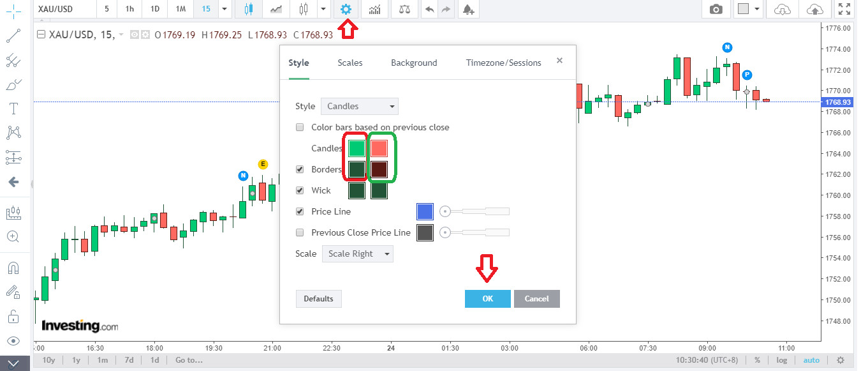The width and height of the screenshot is (868, 371).
Task: Open the pattern drawing tools
Action: (x=14, y=132)
